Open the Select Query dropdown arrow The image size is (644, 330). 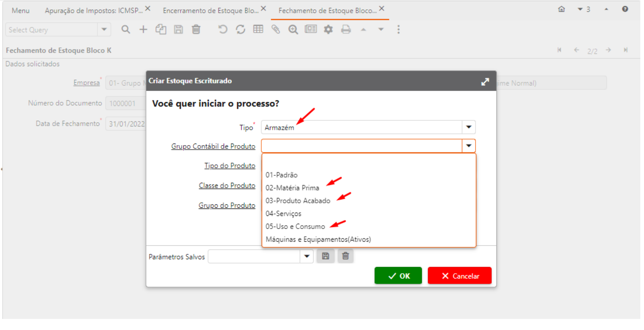[104, 29]
